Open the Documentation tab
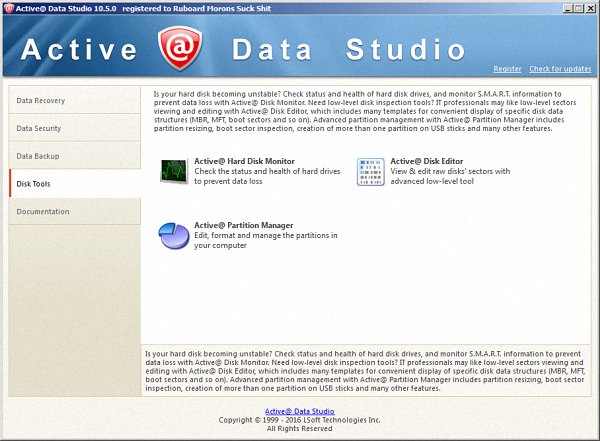Image resolution: width=600 pixels, height=441 pixels. [75, 211]
